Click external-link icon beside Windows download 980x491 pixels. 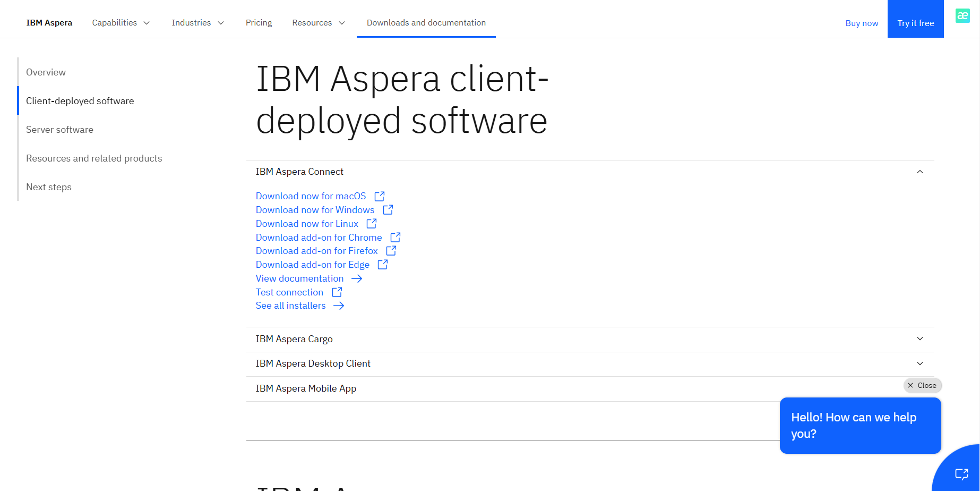(x=388, y=210)
